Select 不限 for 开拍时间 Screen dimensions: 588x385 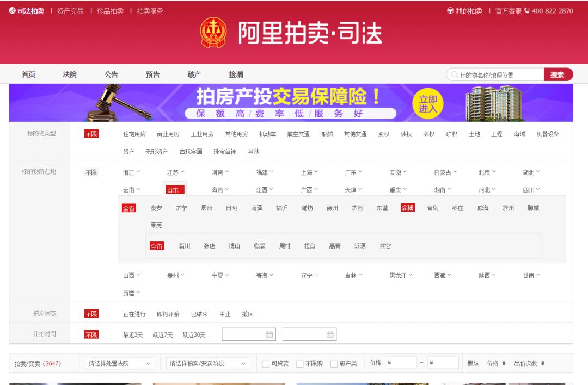click(91, 334)
